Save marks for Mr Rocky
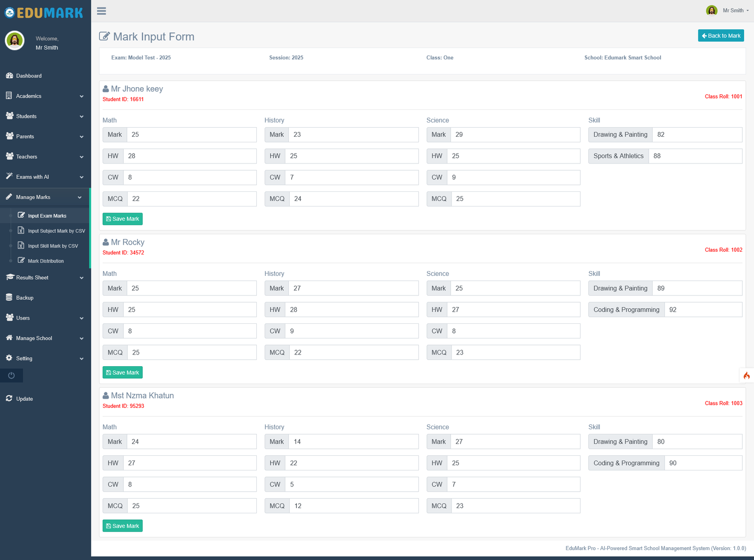The height and width of the screenshot is (560, 754). tap(123, 372)
